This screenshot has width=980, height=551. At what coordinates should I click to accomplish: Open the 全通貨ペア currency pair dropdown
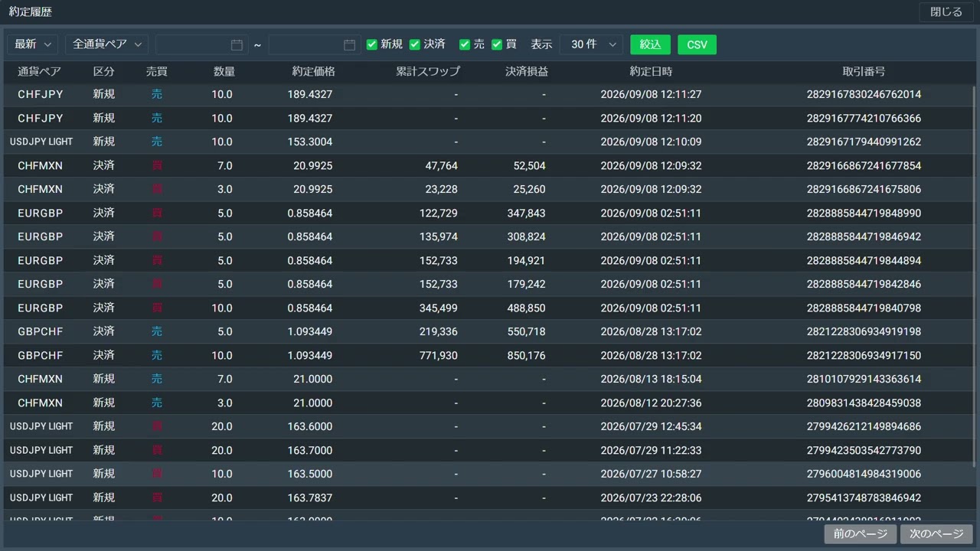click(106, 44)
